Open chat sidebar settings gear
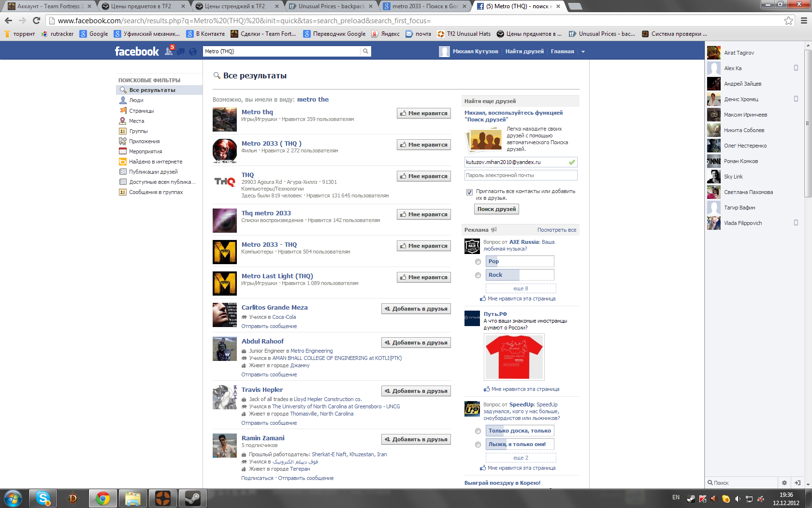The image size is (812, 508). 784,483
